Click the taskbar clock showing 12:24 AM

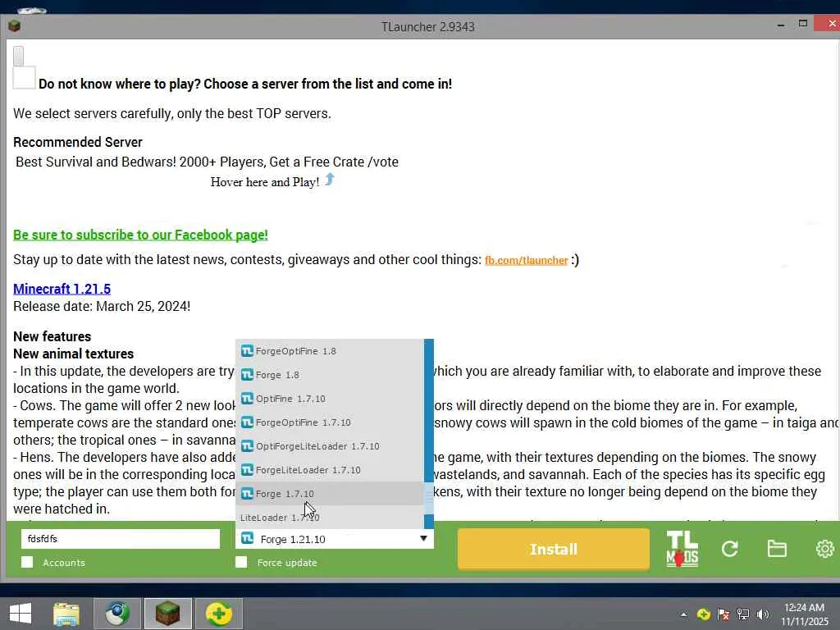(x=804, y=608)
